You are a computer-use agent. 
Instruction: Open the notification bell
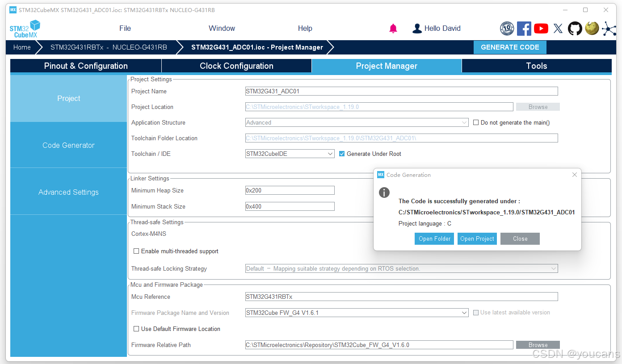pos(393,29)
